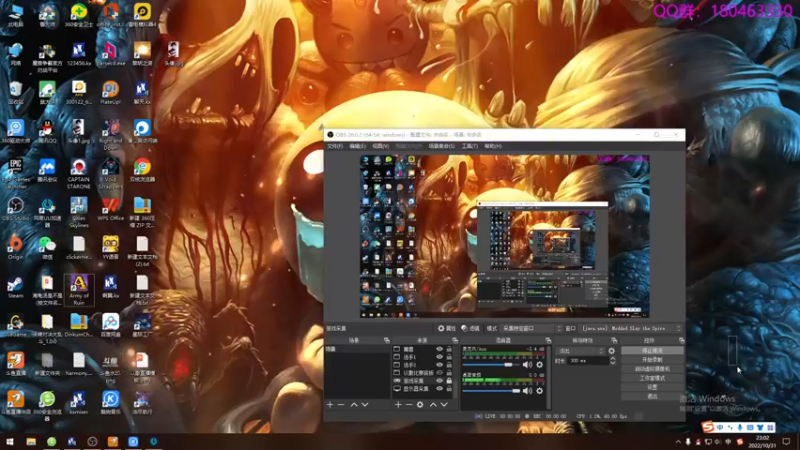The height and width of the screenshot is (450, 800).
Task: Move scene up in 场景 panel
Action: coord(354,405)
